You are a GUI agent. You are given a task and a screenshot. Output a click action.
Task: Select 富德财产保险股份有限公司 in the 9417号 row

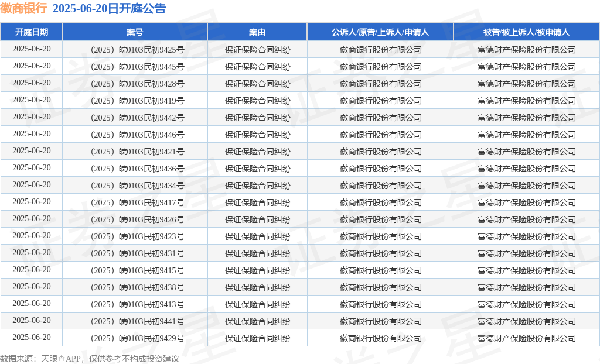(x=527, y=202)
